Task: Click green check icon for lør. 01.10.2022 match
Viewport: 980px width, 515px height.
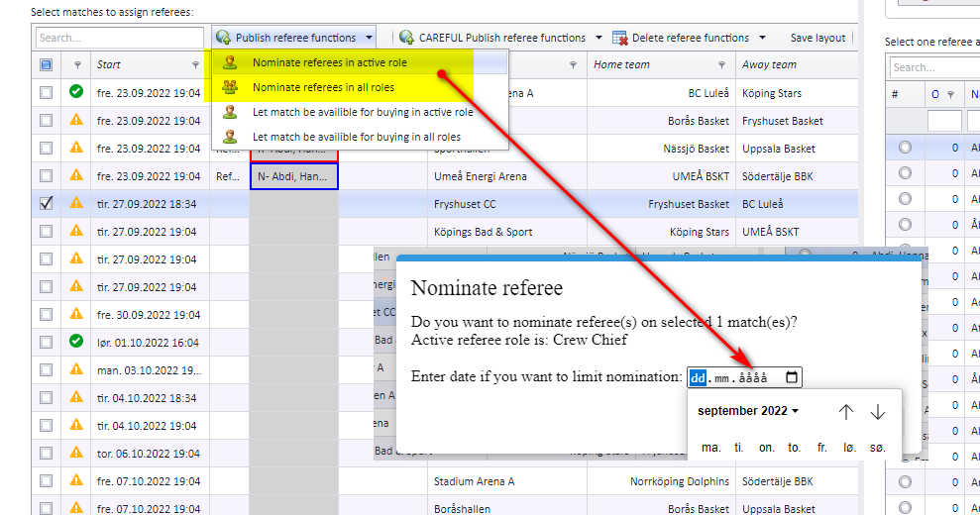Action: click(x=76, y=342)
